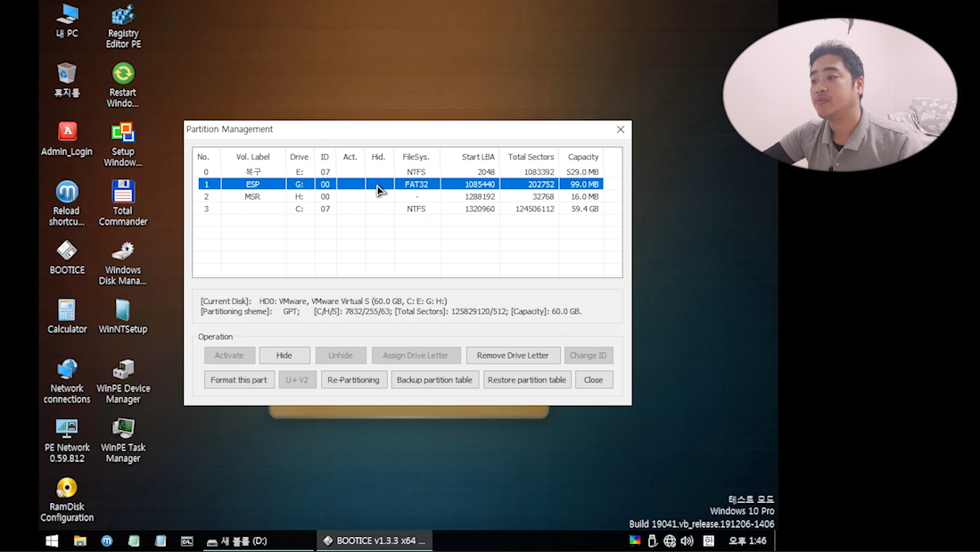The width and height of the screenshot is (980, 552).
Task: Open the 내 PC desktop icon
Action: click(x=67, y=21)
